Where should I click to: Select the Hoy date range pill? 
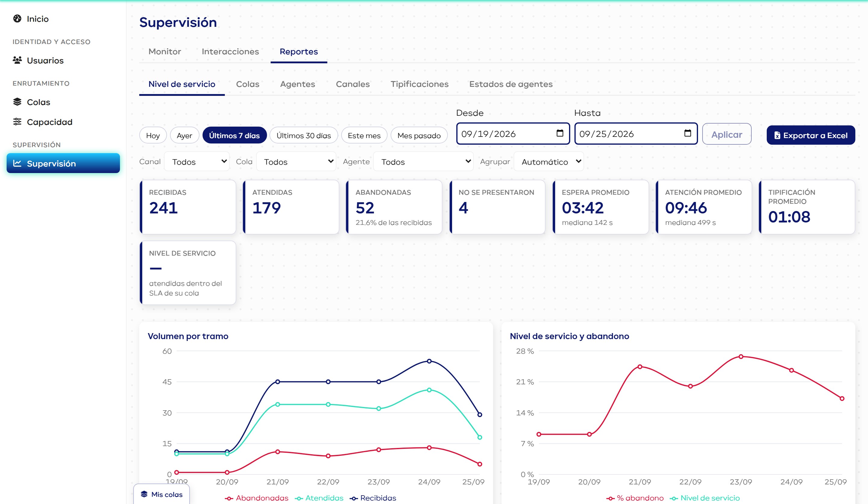click(153, 135)
